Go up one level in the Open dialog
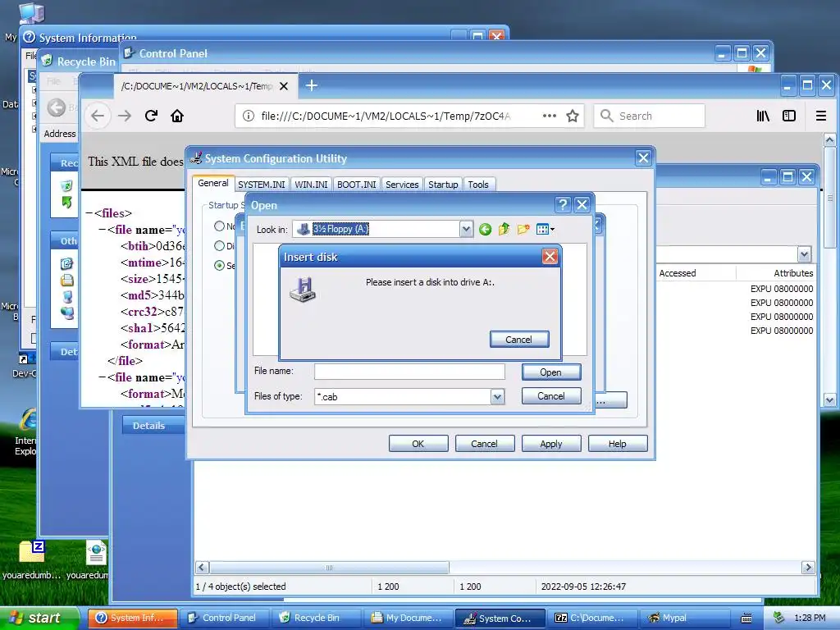Viewport: 840px width, 630px height. click(504, 230)
